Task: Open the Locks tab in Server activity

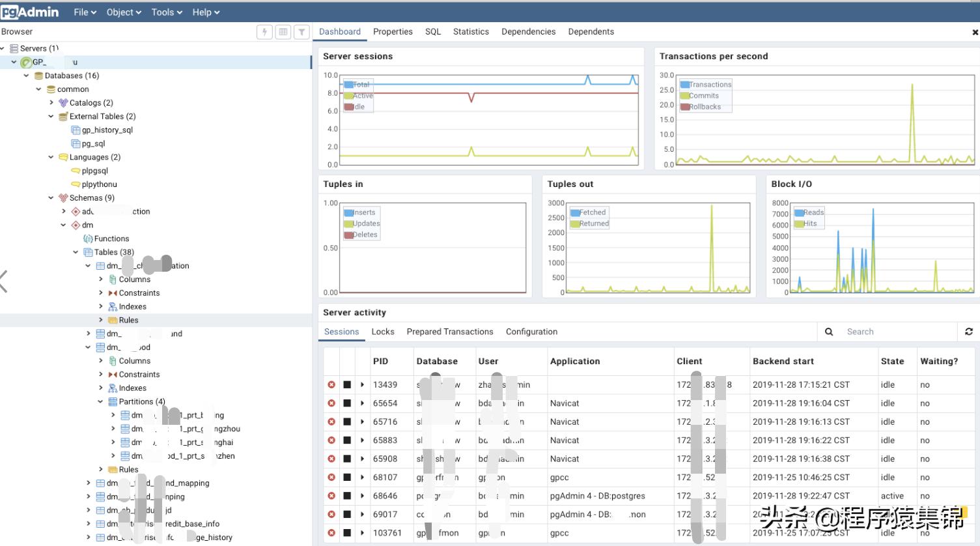Action: click(383, 332)
